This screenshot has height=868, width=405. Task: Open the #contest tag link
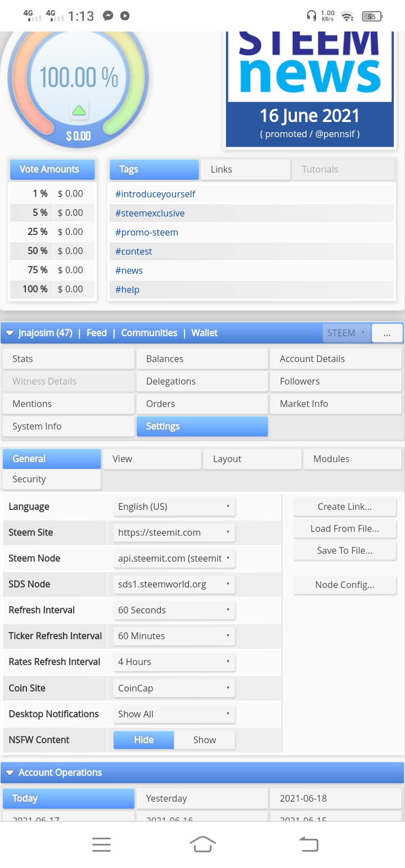[133, 251]
